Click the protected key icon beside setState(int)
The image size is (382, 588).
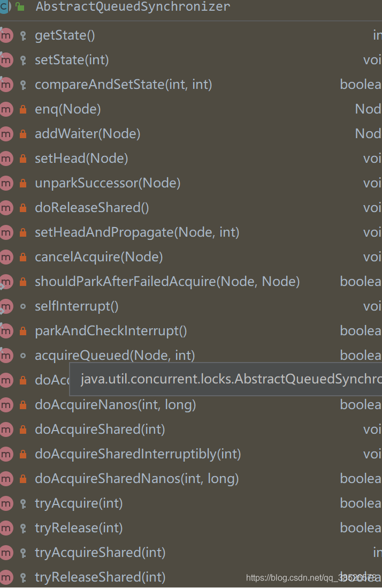23,61
